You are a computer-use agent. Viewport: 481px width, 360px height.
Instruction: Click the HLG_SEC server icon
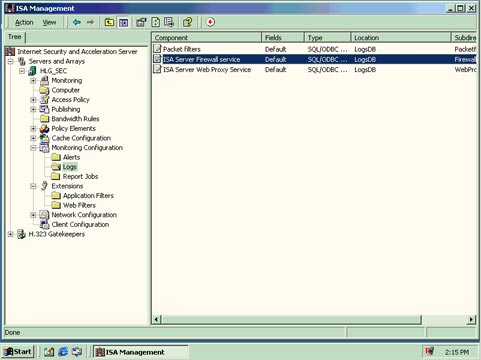point(33,71)
